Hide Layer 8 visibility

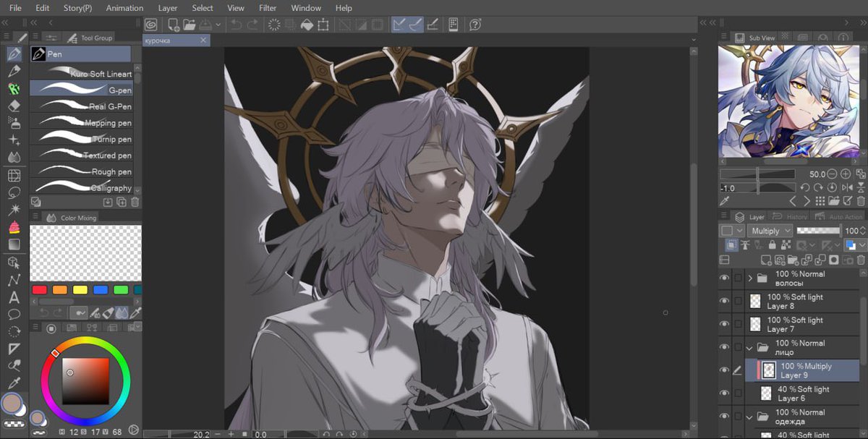(725, 302)
